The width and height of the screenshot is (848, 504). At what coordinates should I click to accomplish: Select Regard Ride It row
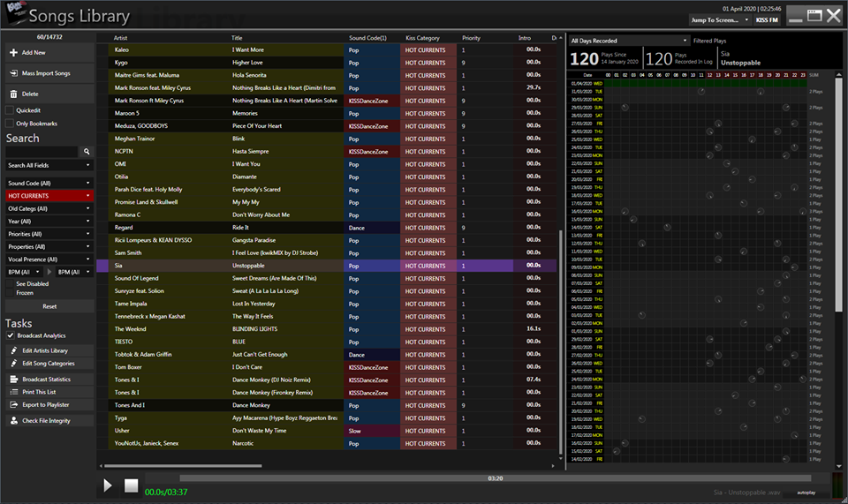coord(327,228)
